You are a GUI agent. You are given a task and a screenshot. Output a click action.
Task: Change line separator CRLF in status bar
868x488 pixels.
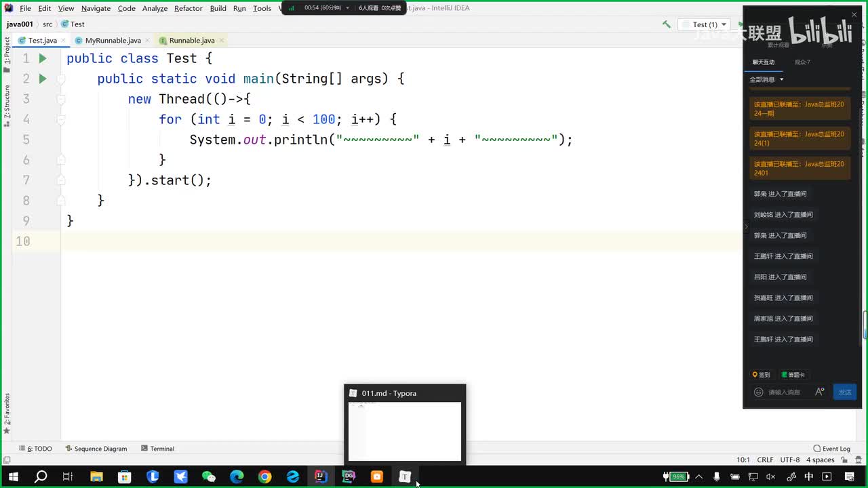pos(765,460)
